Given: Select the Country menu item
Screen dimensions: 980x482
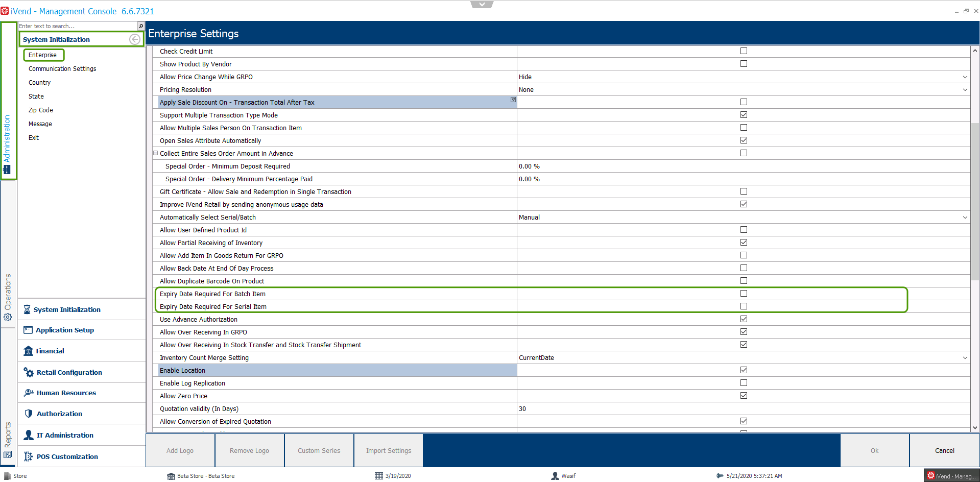Looking at the screenshot, I should click(x=39, y=83).
